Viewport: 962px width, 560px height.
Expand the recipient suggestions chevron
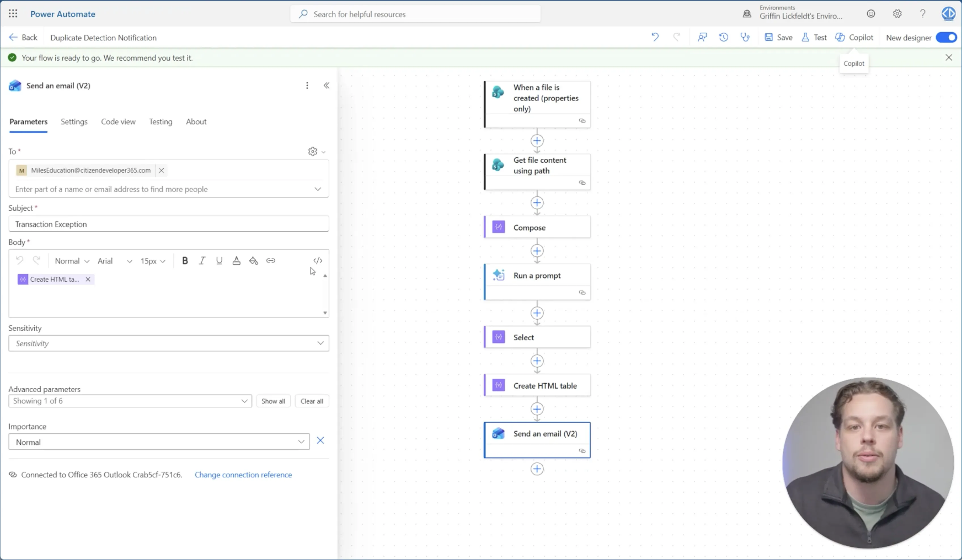tap(318, 189)
